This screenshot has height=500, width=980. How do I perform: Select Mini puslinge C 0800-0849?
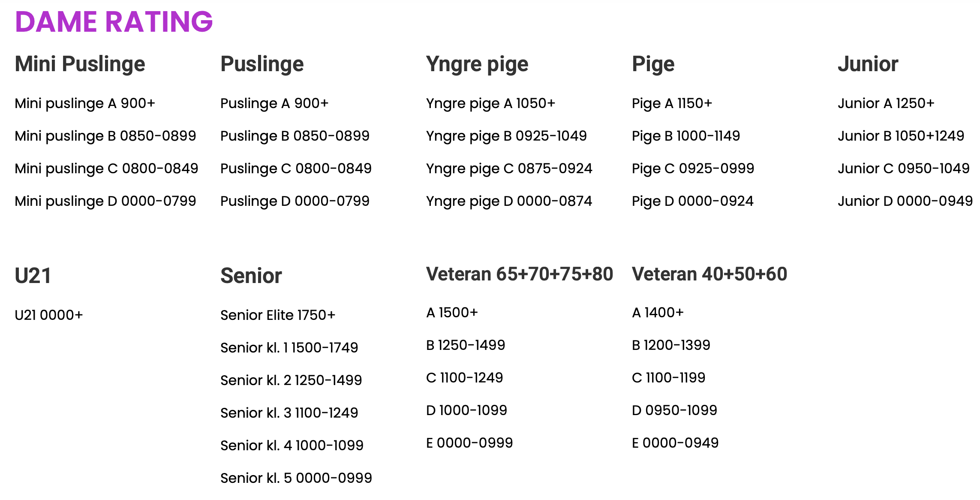[106, 169]
